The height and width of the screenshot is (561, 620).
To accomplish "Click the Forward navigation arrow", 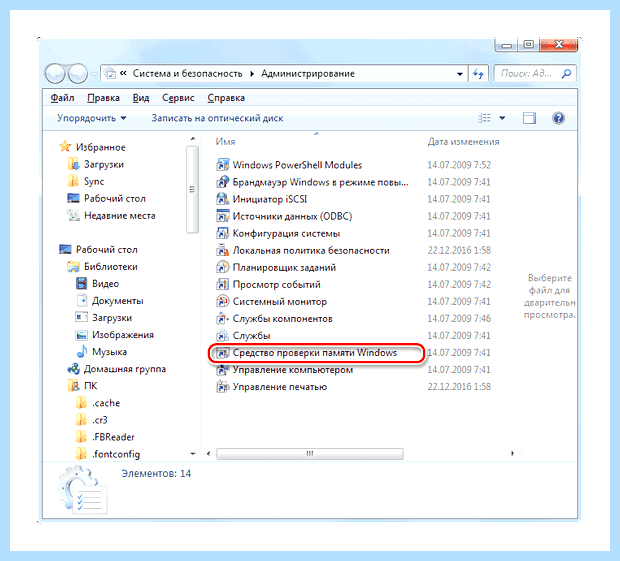I will point(78,74).
